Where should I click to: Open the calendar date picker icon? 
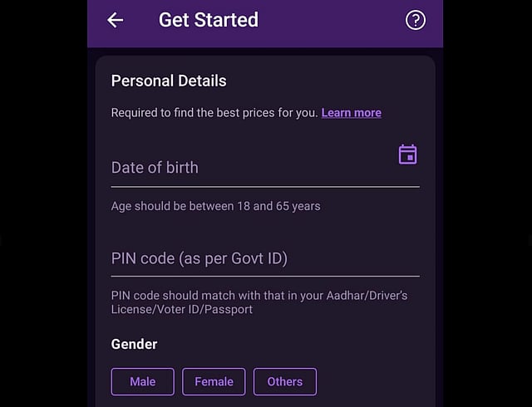click(x=407, y=154)
